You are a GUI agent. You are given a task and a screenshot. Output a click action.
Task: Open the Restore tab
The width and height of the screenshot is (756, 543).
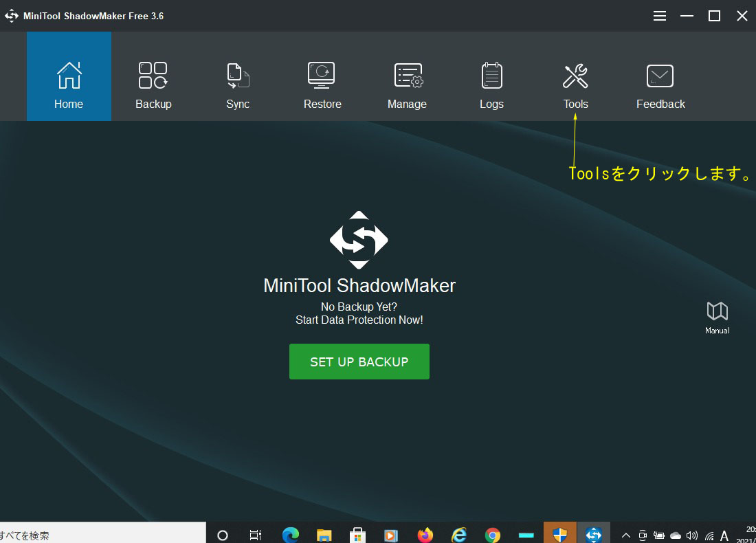(322, 76)
